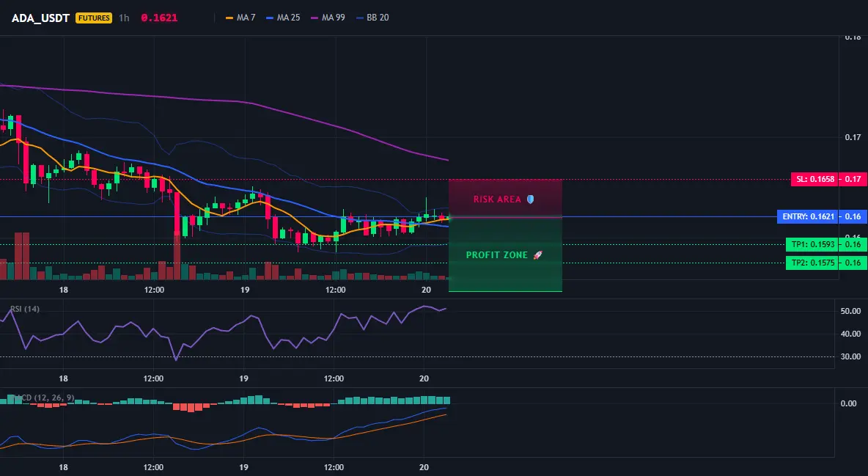Click the MACD (12, 26, 9) indicator label
This screenshot has width=868, height=476.
click(43, 398)
